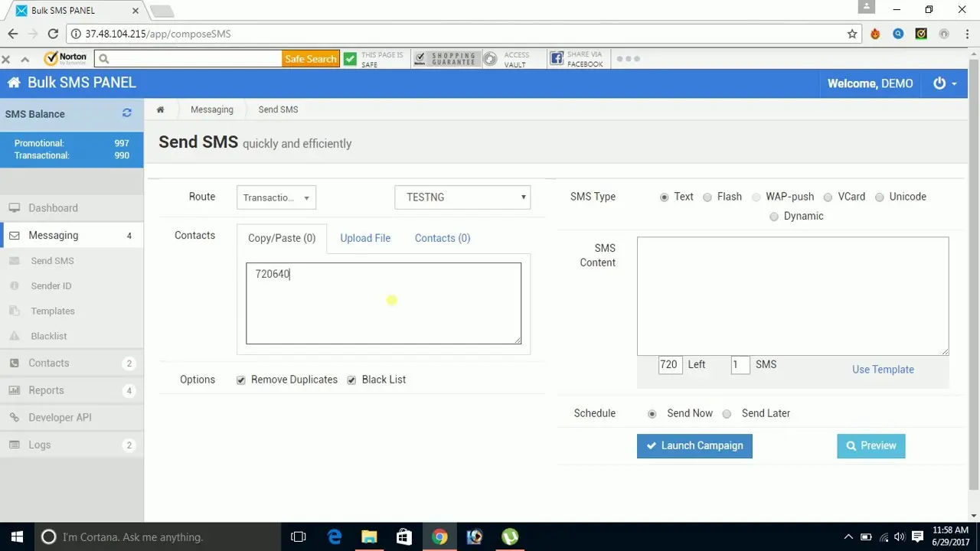The width and height of the screenshot is (980, 551).
Task: Open Task View on the taskbar
Action: click(299, 537)
